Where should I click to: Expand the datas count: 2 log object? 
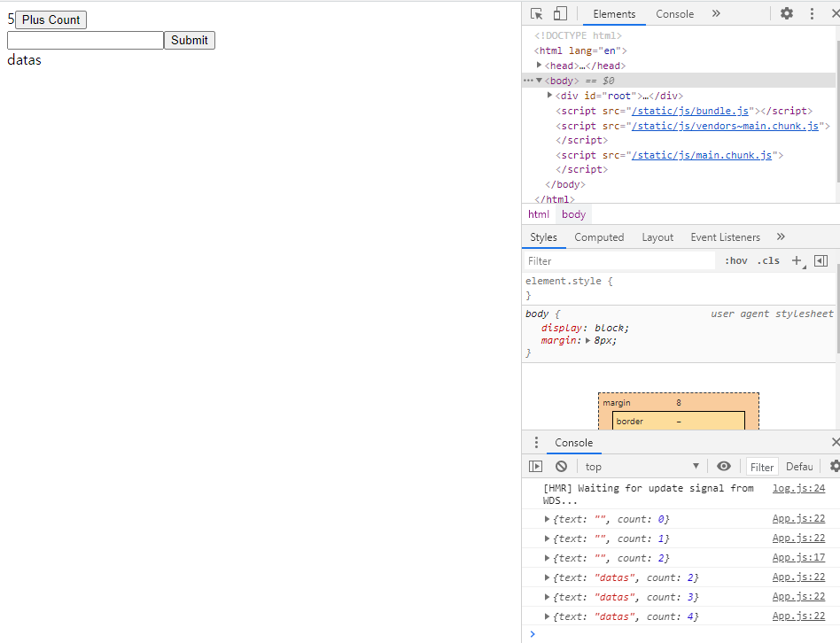[547, 577]
